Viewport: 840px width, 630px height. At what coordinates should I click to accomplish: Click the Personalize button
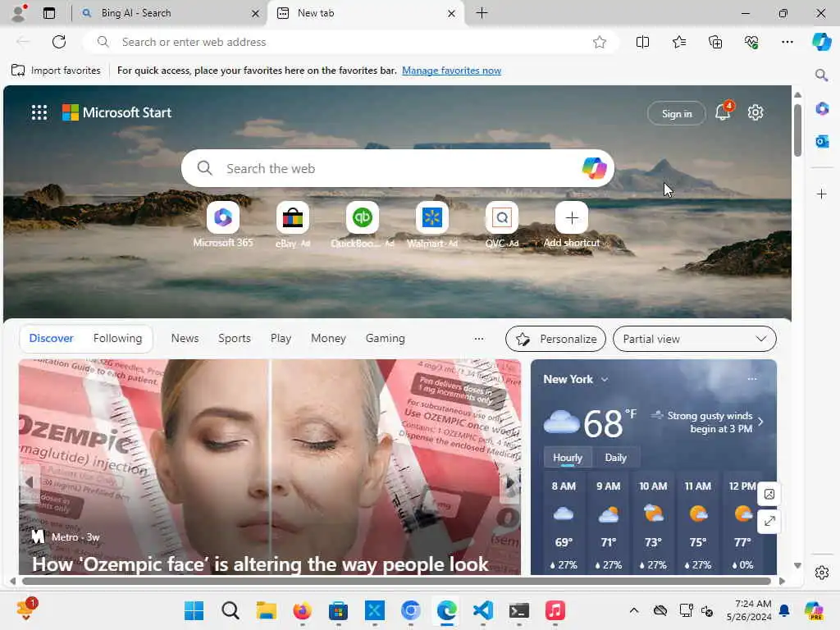pos(555,339)
